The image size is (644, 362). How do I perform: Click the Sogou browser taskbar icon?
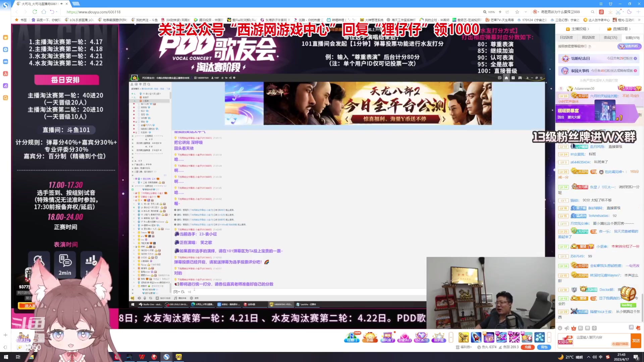pyautogui.click(x=166, y=357)
